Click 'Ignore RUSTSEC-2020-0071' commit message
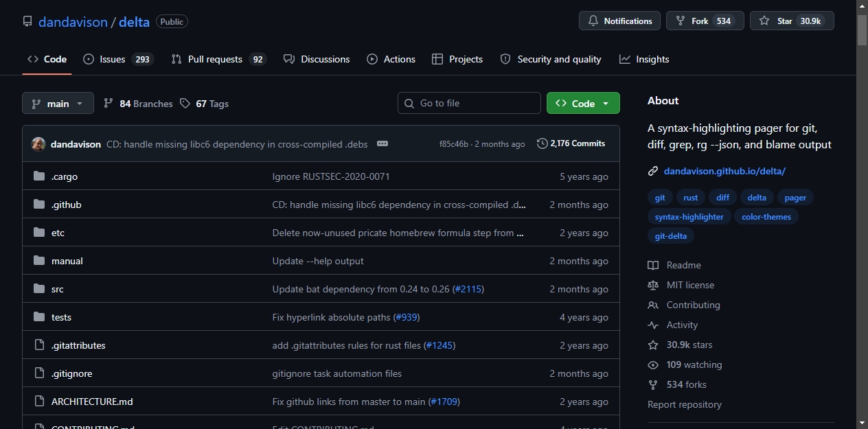The image size is (868, 429). tap(331, 176)
